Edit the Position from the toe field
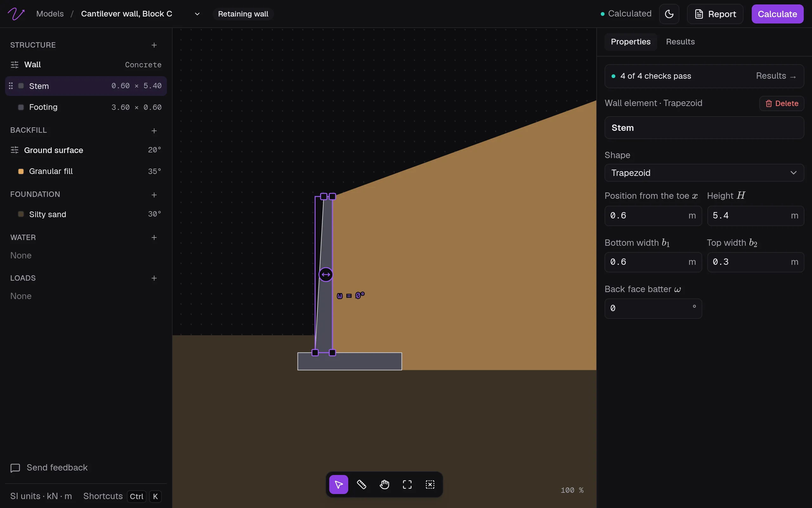The image size is (812, 508). [653, 216]
